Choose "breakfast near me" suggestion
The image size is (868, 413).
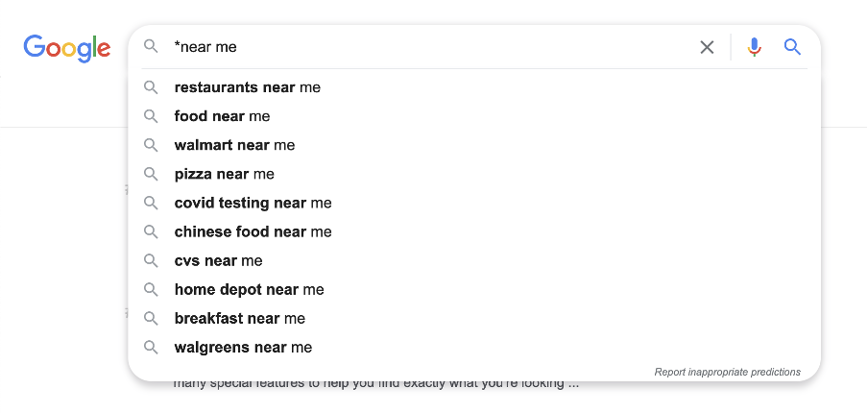tap(474, 318)
